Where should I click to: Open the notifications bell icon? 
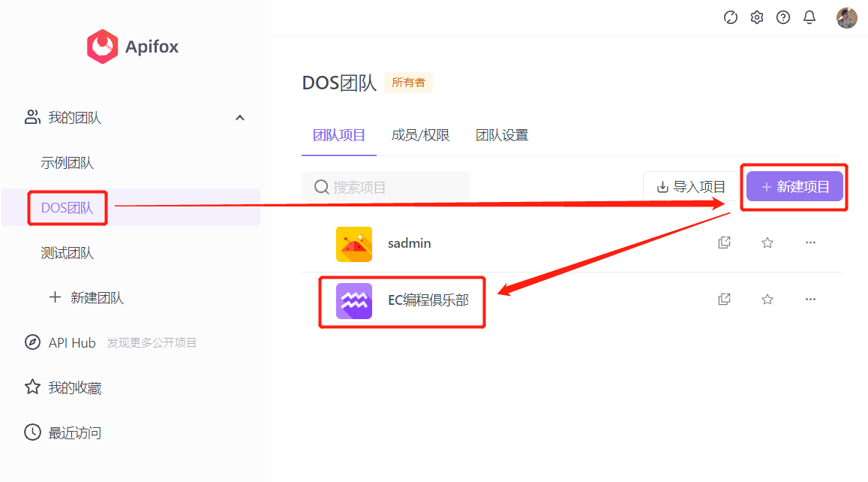pyautogui.click(x=809, y=17)
